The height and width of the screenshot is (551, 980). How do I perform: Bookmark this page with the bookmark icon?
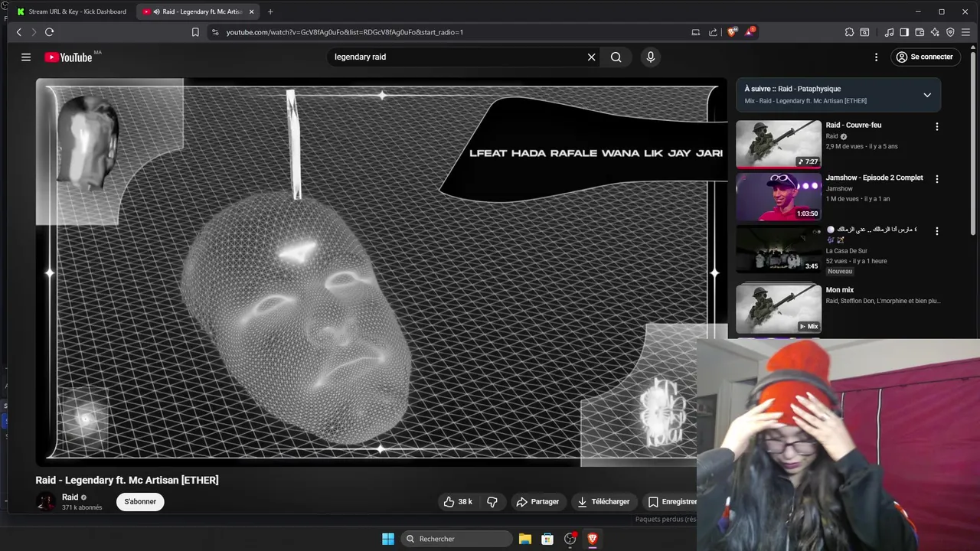[195, 32]
